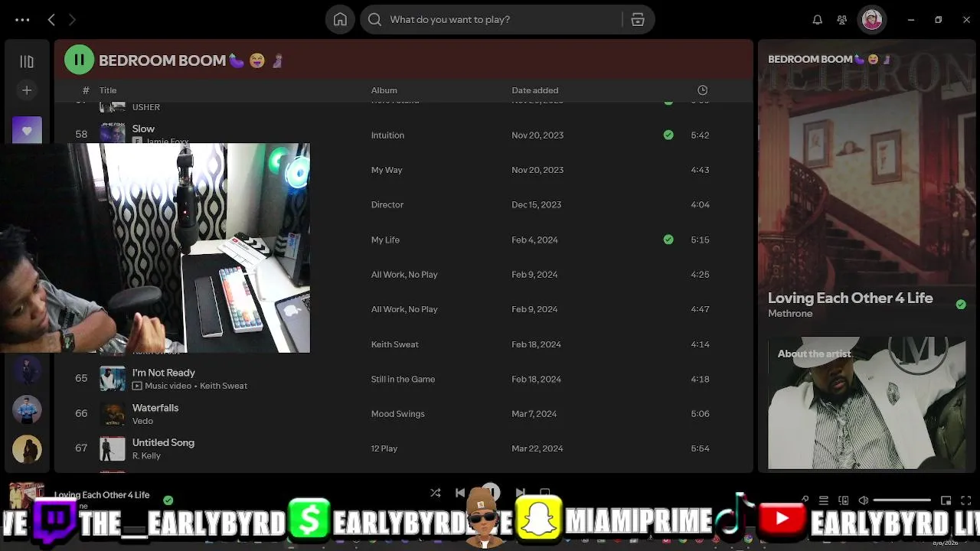Open the notifications bell

coord(818,20)
